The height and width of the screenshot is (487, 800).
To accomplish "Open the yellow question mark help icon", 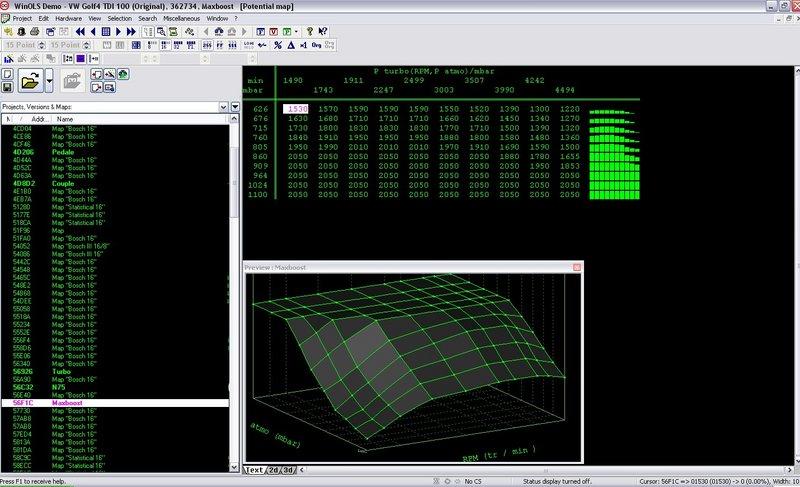I will pyautogui.click(x=310, y=32).
